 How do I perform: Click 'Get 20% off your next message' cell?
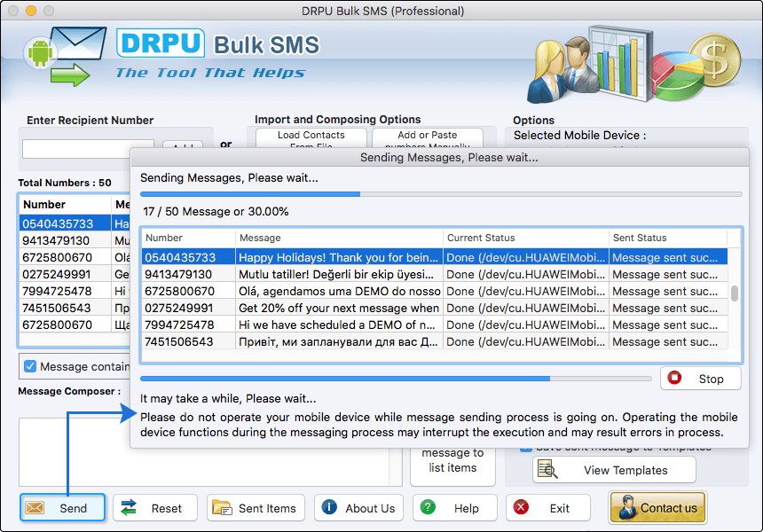click(x=339, y=309)
